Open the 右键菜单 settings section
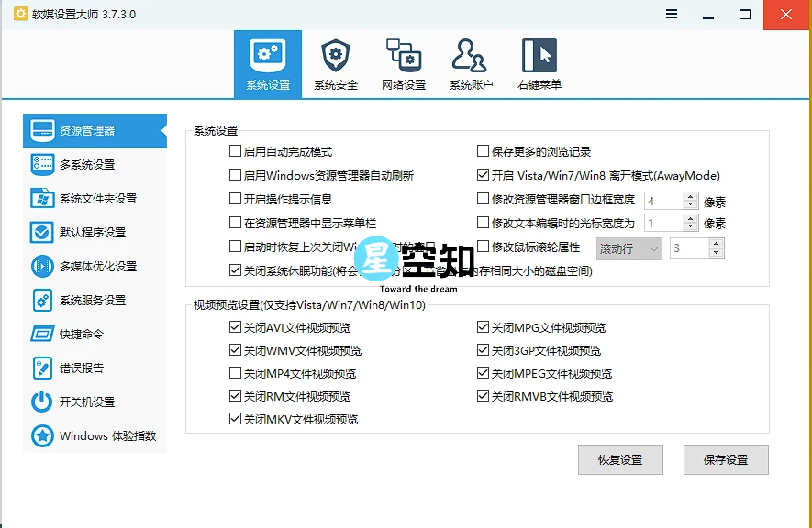This screenshot has width=812, height=528. pos(538,62)
